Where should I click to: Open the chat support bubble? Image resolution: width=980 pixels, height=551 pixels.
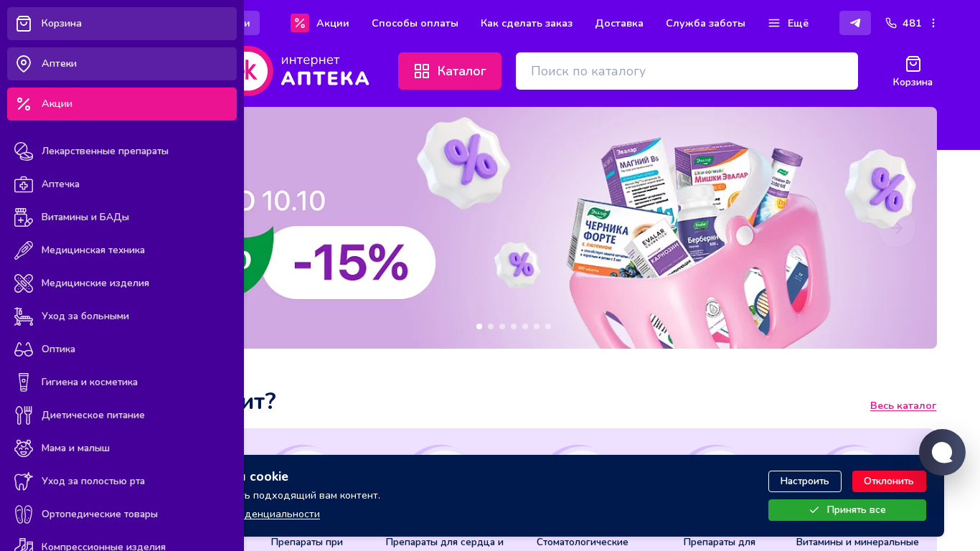pyautogui.click(x=942, y=452)
